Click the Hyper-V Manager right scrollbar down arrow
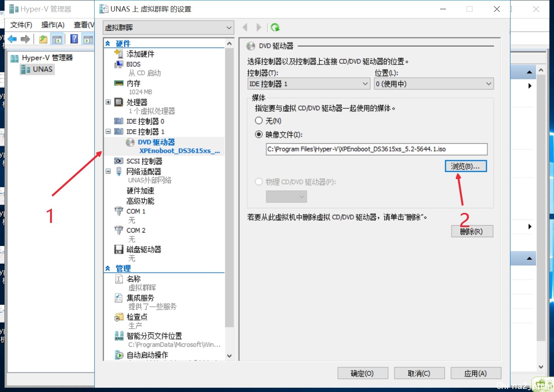Image resolution: width=554 pixels, height=392 pixels. click(x=541, y=367)
